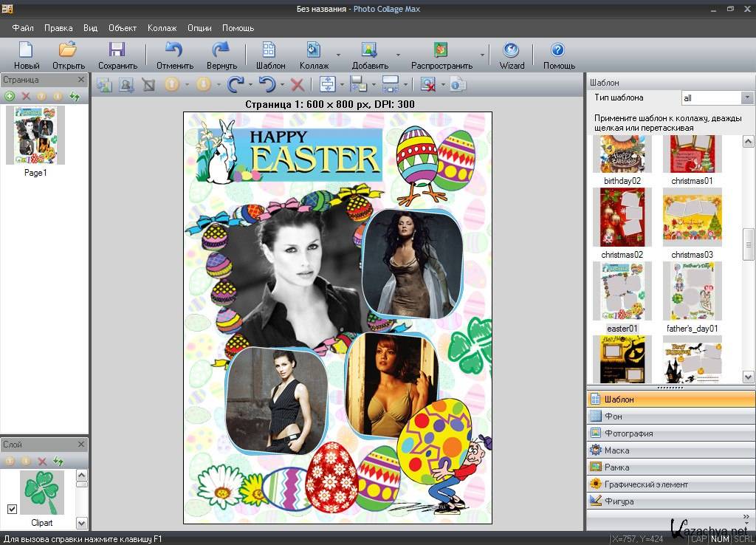Viewport: 756px width, 545px height.
Task: Click the Помощь (Help) question mark icon
Action: tap(558, 51)
